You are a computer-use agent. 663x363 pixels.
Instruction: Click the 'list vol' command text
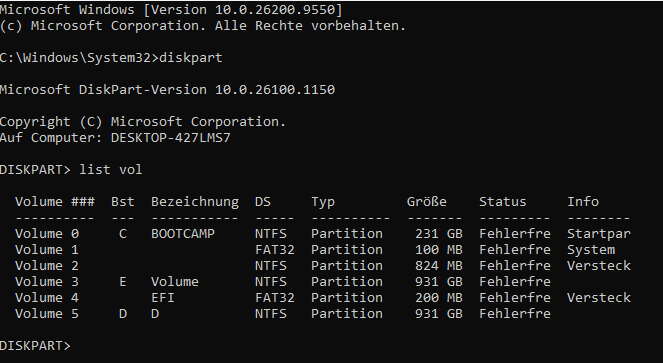point(111,170)
